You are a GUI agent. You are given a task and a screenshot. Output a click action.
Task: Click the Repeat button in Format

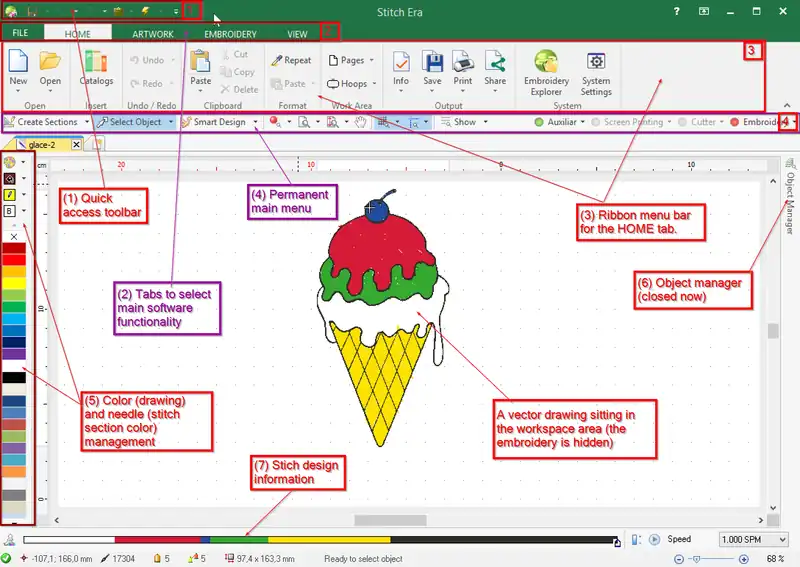click(291, 60)
